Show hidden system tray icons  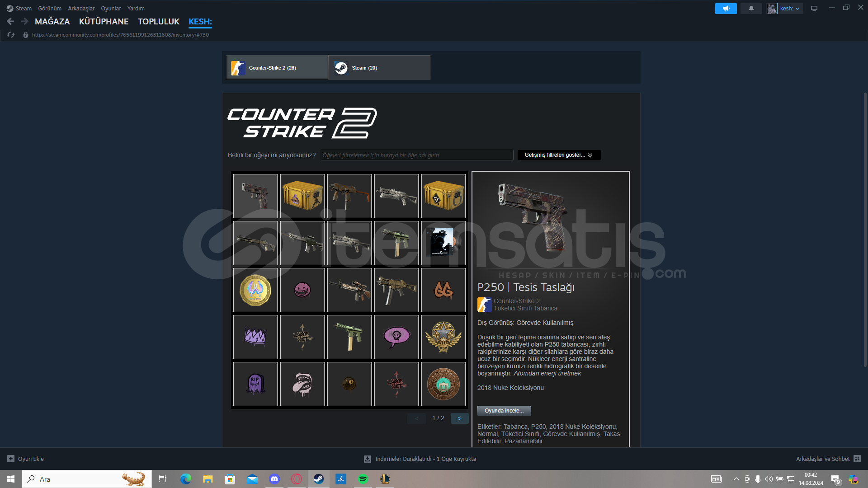click(x=736, y=479)
